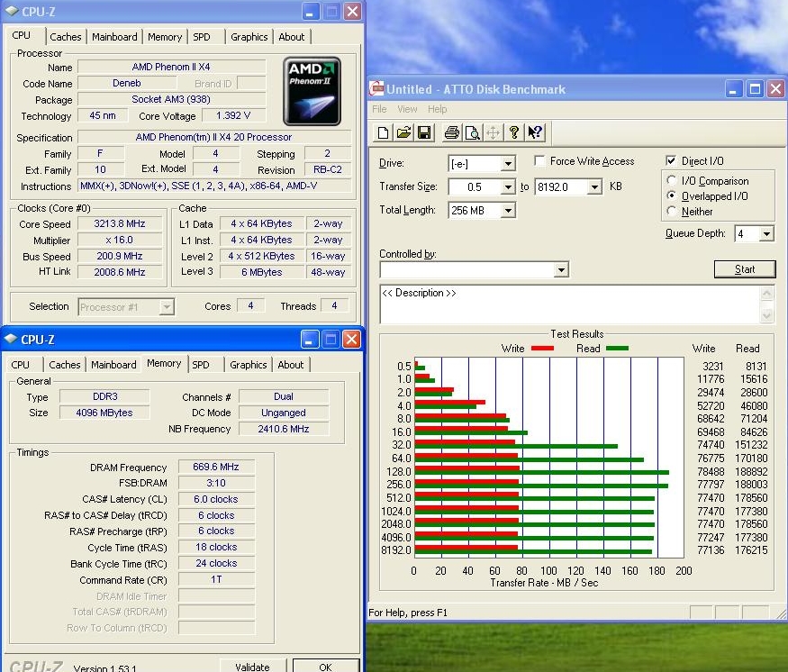Select the I/O Comparison radio button
The height and width of the screenshot is (672, 788).
[x=672, y=180]
